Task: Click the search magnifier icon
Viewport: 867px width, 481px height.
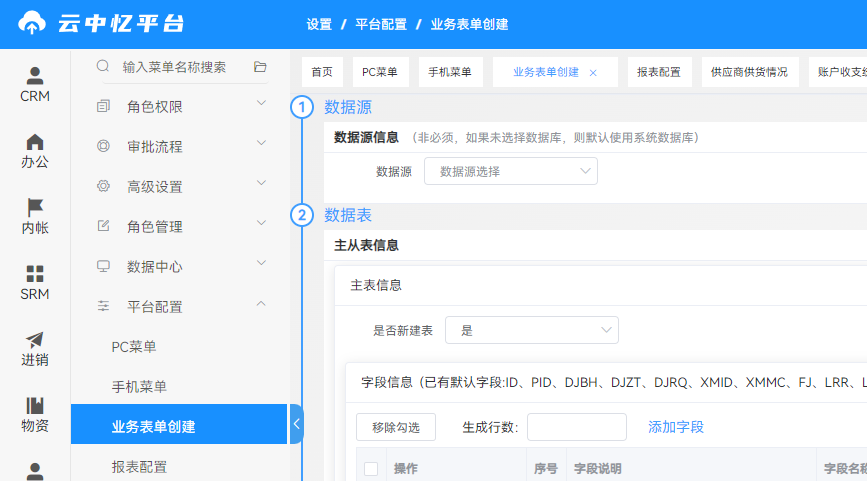Action: 103,66
